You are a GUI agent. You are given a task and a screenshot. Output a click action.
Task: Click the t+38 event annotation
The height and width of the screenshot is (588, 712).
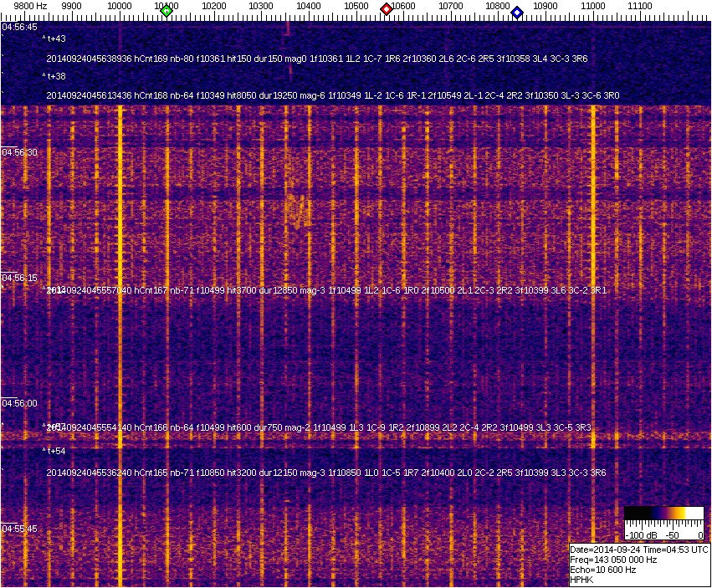[55, 76]
